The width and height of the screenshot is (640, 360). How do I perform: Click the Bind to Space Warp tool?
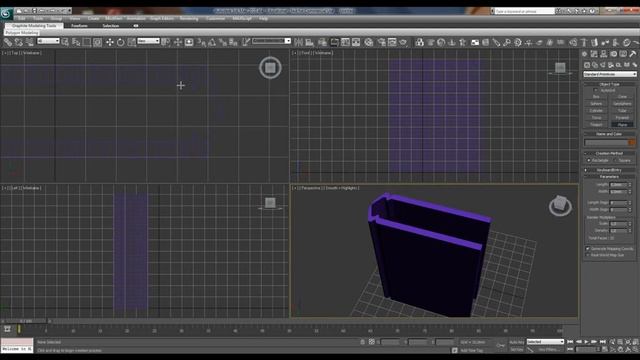(x=29, y=42)
